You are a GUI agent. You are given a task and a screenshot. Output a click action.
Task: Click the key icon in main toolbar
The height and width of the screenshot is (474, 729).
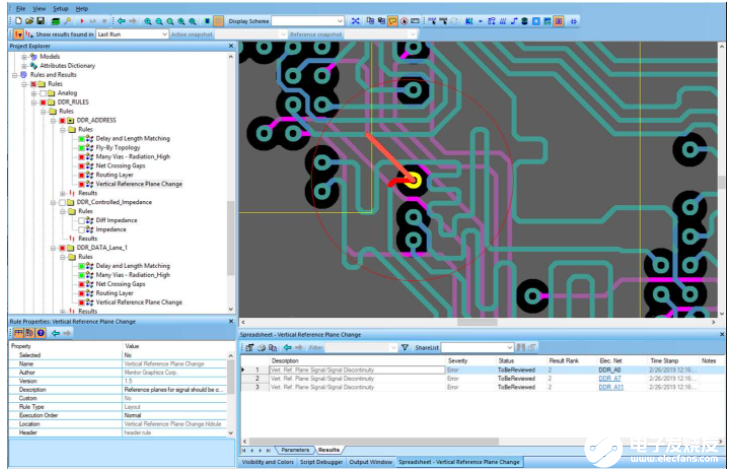click(68, 21)
